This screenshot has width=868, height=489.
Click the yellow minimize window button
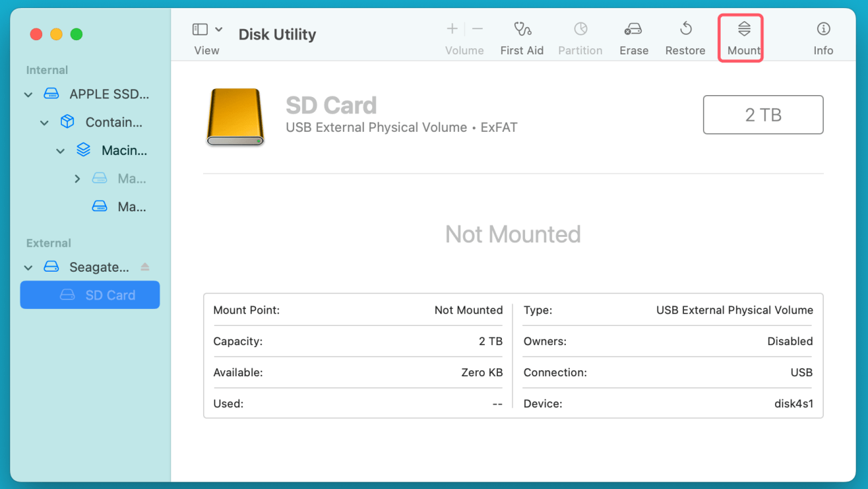(x=56, y=34)
